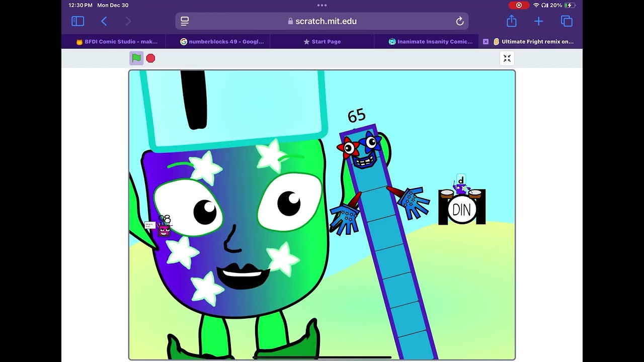Tap the screen recording indicator in the status bar

pos(519,5)
